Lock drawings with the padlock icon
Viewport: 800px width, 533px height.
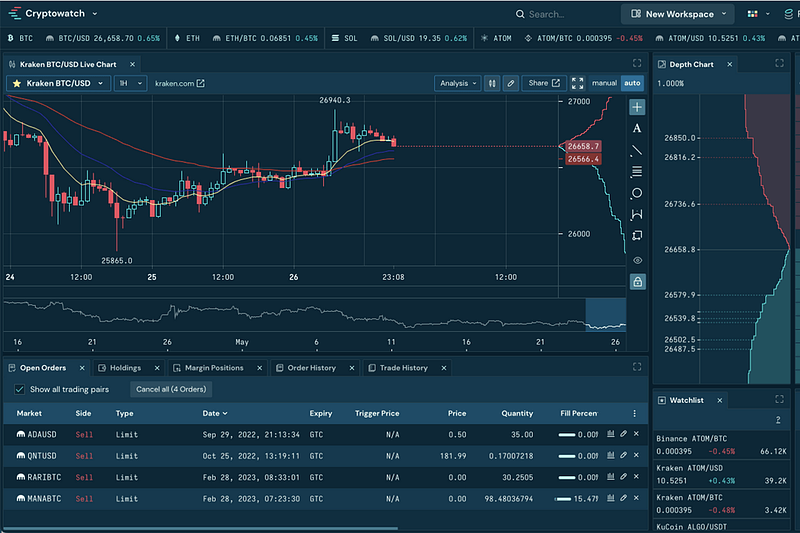[637, 282]
